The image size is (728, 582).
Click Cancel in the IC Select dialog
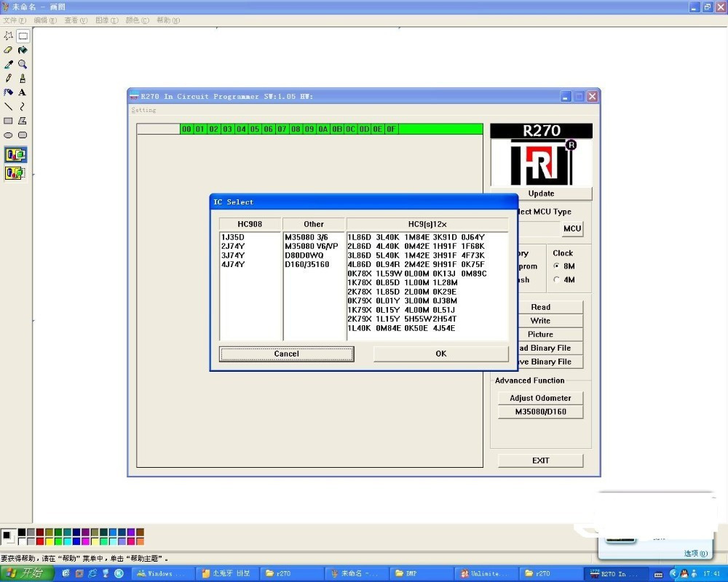pyautogui.click(x=286, y=354)
